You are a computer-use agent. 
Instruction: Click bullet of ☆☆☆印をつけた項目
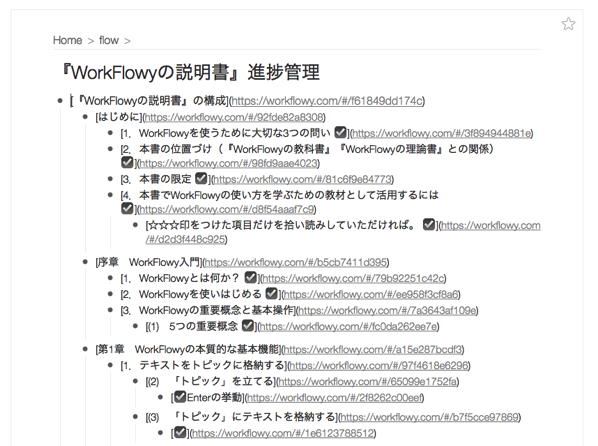[x=135, y=225]
